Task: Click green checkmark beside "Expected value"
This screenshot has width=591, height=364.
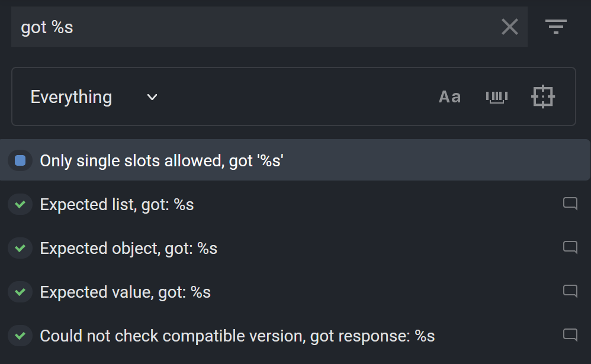Action: pyautogui.click(x=20, y=292)
